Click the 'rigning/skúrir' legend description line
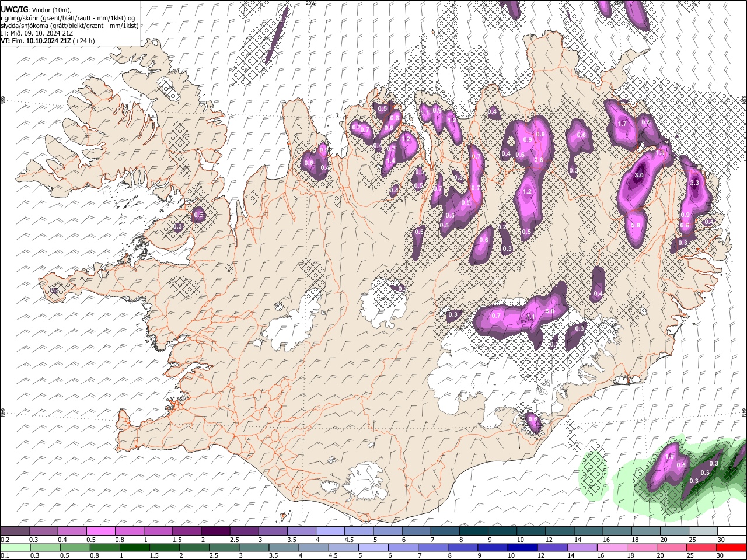Viewport: 747px width, 560px height. click(x=68, y=18)
